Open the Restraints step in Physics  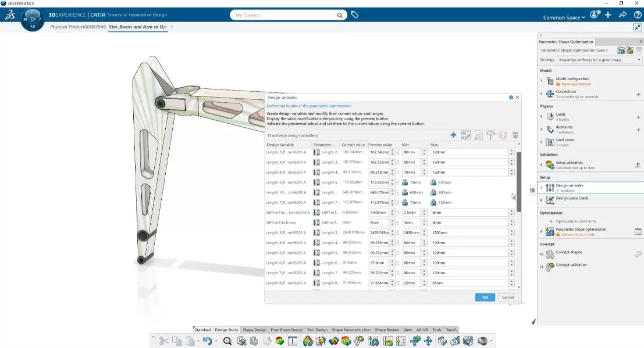(x=564, y=127)
